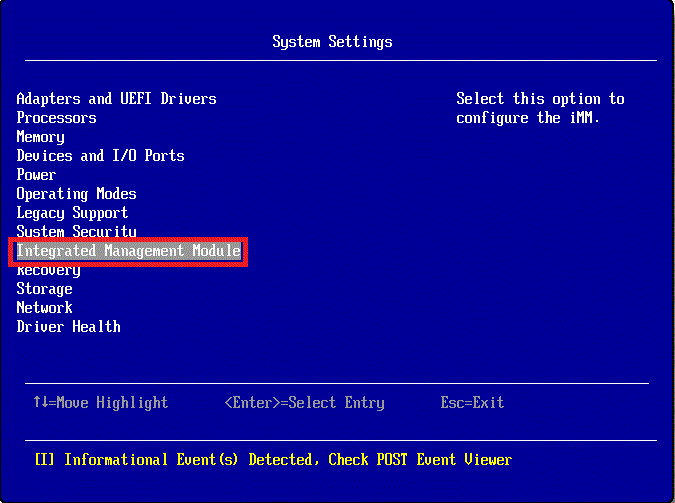This screenshot has height=503, width=675.
Task: Open the Storage entry
Action: (x=44, y=289)
